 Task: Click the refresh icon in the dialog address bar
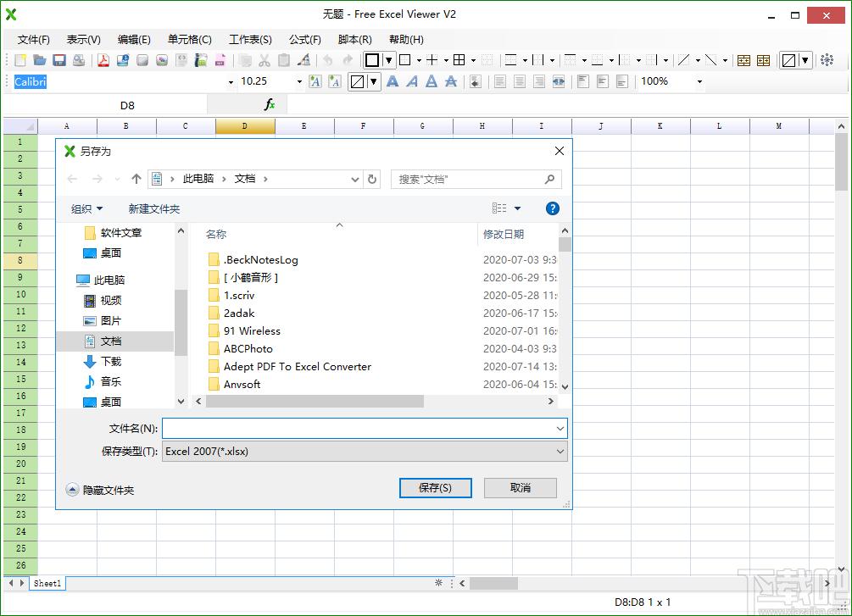click(x=372, y=179)
